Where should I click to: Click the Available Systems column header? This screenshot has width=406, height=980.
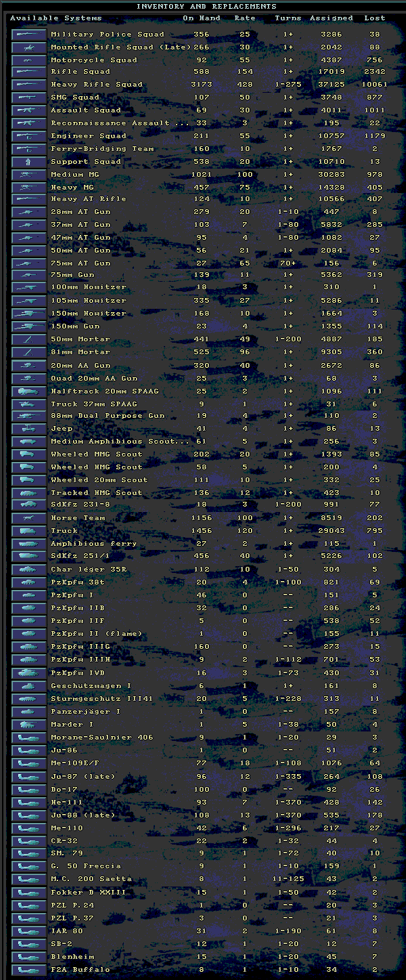[x=56, y=18]
